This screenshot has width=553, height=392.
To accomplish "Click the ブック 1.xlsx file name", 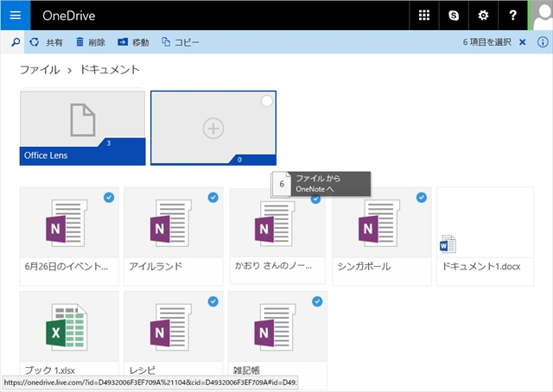I will click(x=50, y=370).
